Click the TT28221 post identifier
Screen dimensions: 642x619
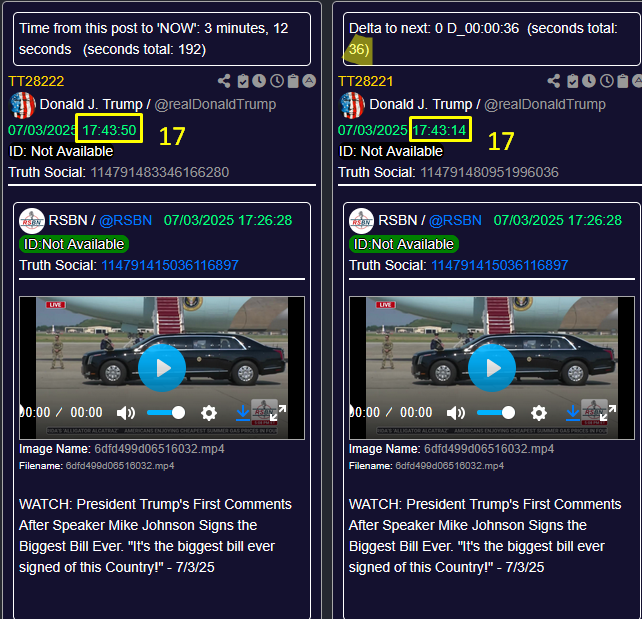click(366, 81)
